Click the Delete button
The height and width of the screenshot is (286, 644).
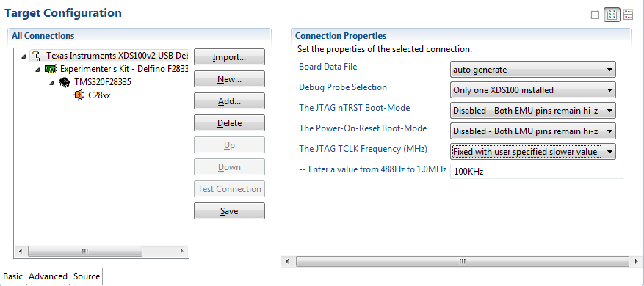pyautogui.click(x=229, y=122)
